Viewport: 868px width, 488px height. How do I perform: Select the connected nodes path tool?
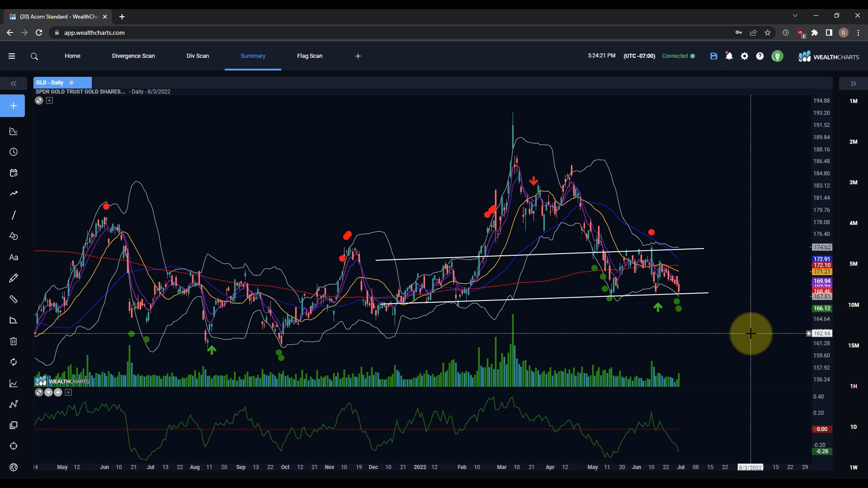[14, 404]
